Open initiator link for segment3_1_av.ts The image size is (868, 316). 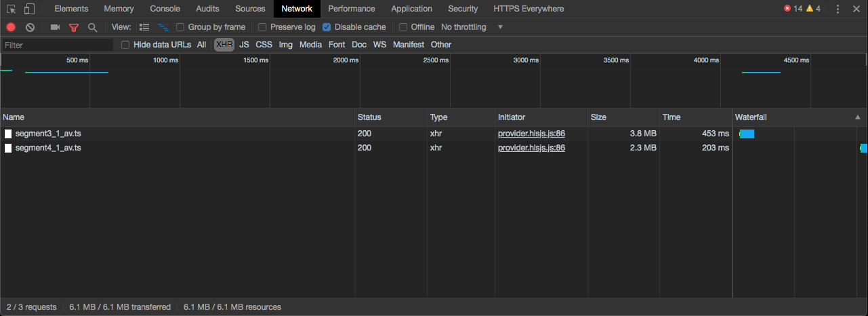[531, 134]
